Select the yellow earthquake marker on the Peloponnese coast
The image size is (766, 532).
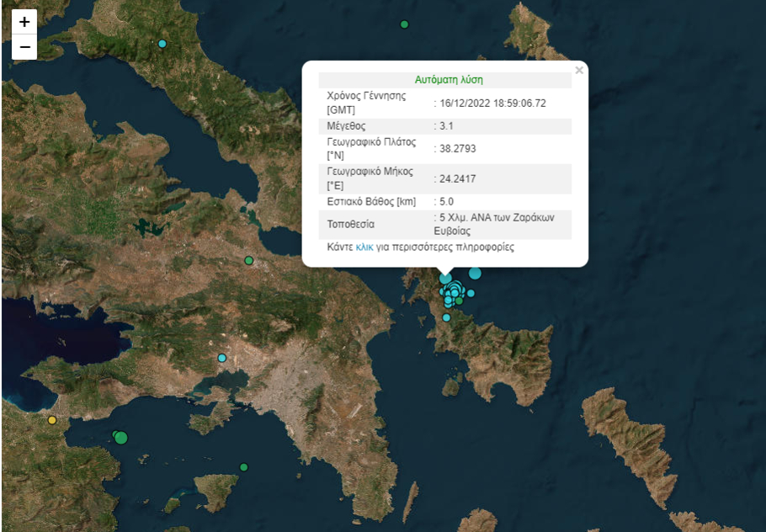[52, 420]
